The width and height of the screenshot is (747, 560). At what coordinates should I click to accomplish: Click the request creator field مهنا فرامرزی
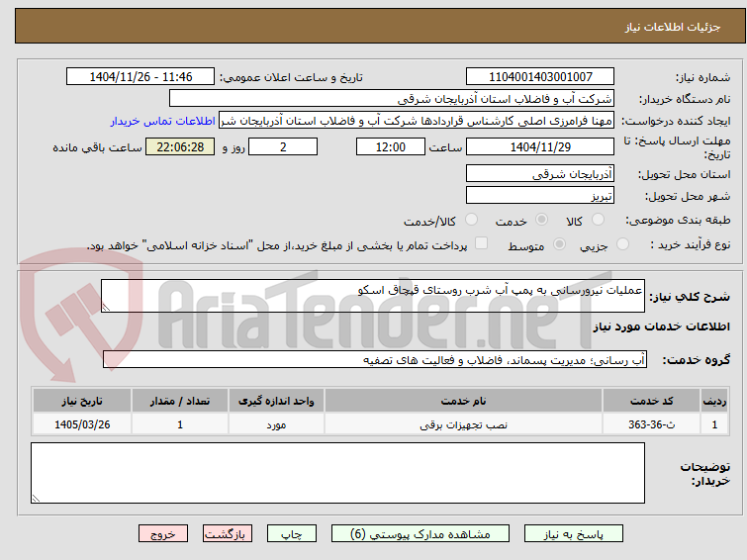[x=417, y=121]
